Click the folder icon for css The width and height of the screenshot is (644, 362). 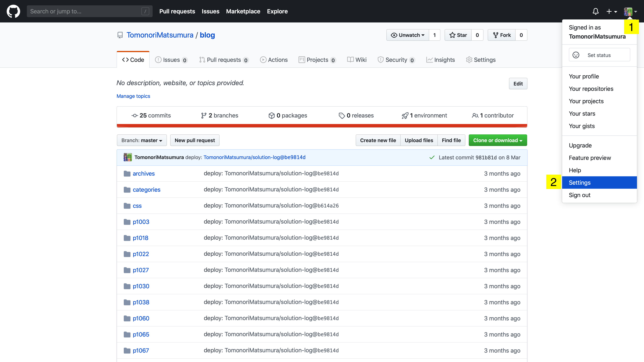[x=127, y=206]
